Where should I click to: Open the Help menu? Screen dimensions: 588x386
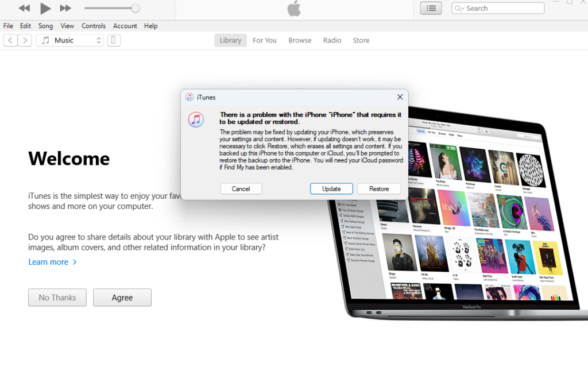pos(151,26)
